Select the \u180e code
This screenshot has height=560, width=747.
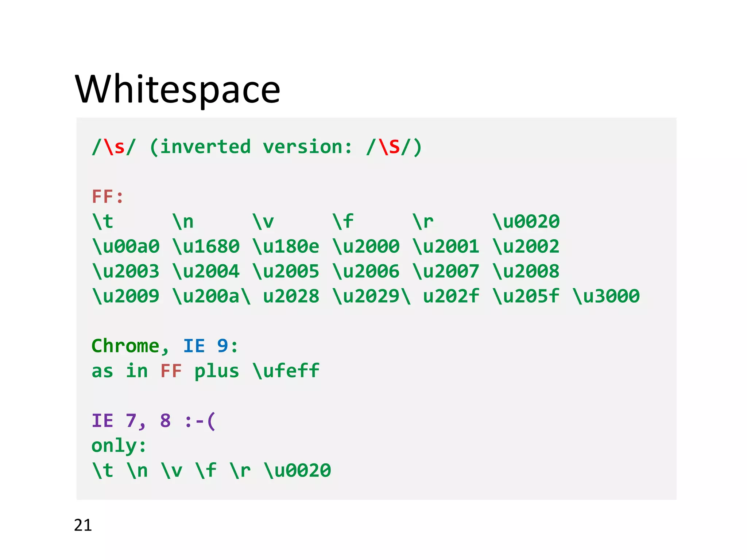coord(286,246)
